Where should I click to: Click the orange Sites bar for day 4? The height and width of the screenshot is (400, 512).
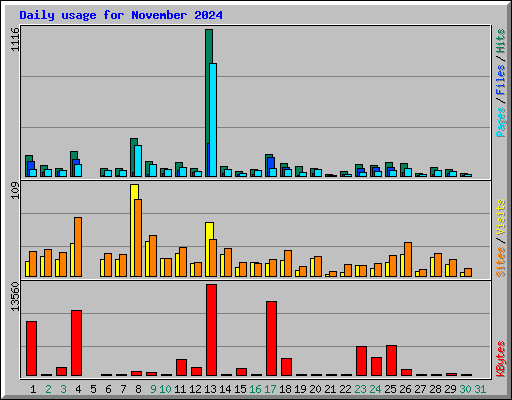[78, 247]
